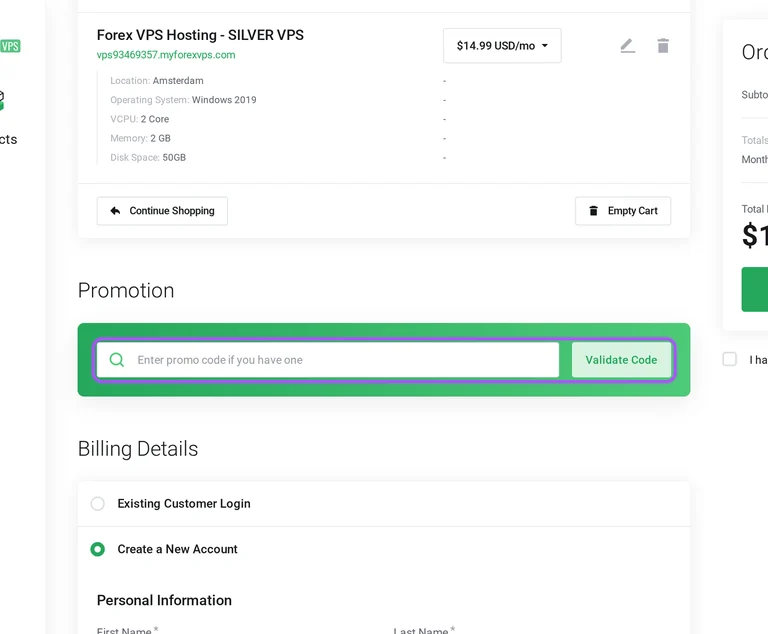Empty the cart
Screen dimensions: 768x634
[x=623, y=211]
